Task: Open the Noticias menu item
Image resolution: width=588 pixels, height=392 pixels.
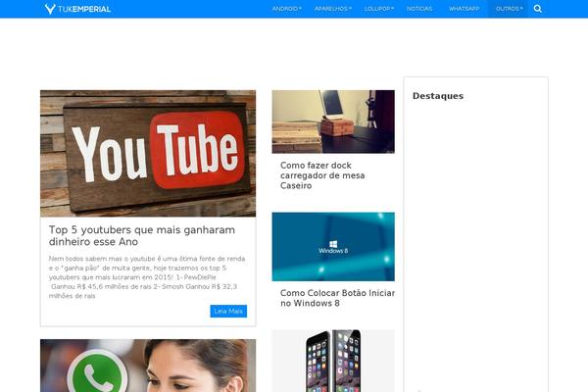Action: tap(419, 9)
